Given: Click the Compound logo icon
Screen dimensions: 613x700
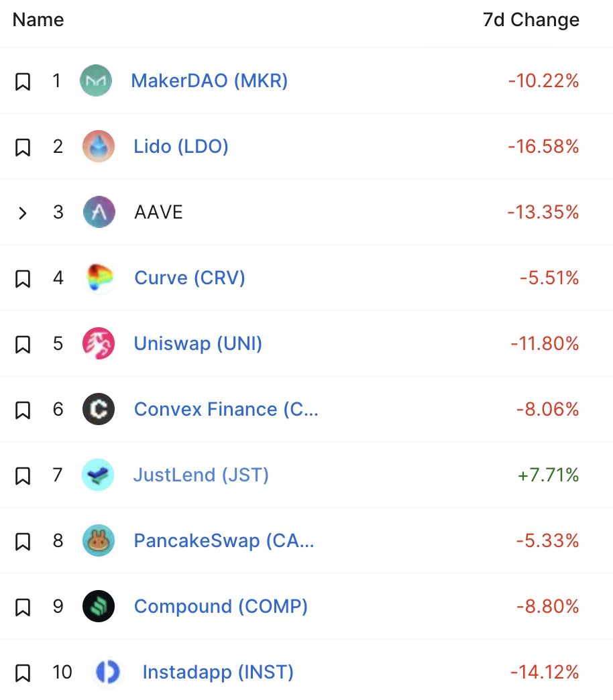Looking at the screenshot, I should [x=99, y=606].
